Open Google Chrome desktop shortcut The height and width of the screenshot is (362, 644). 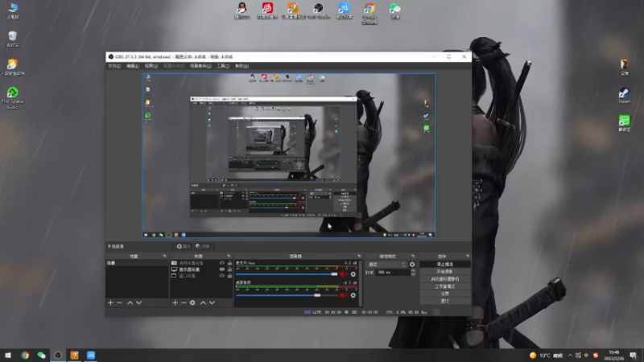coord(369,14)
